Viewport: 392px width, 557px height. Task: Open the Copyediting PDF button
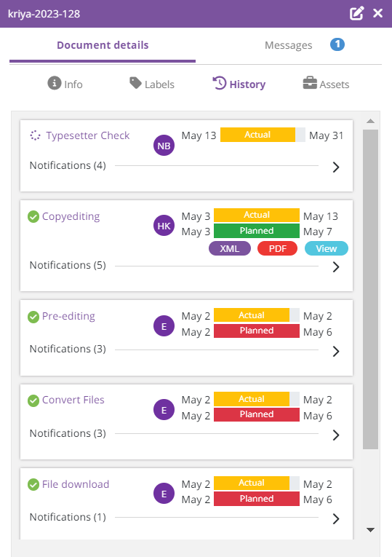277,248
